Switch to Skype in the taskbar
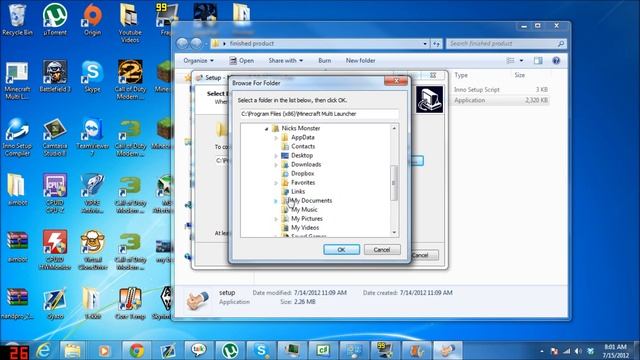 [x=261, y=350]
